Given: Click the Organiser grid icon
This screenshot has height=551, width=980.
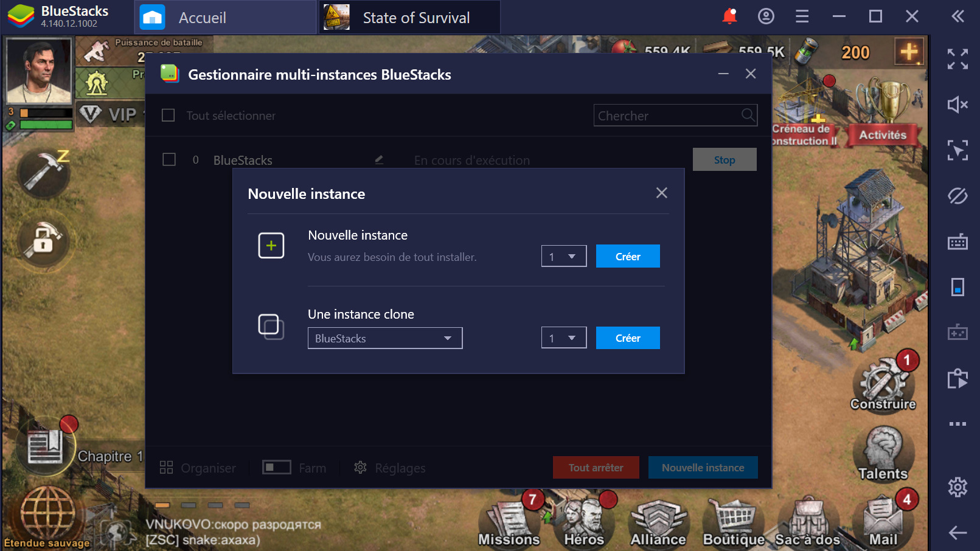Looking at the screenshot, I should point(166,467).
